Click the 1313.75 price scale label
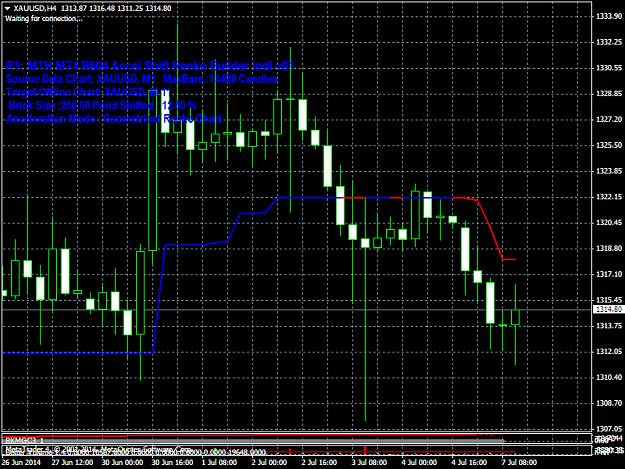Viewport: 625px width, 469px height. click(x=609, y=326)
